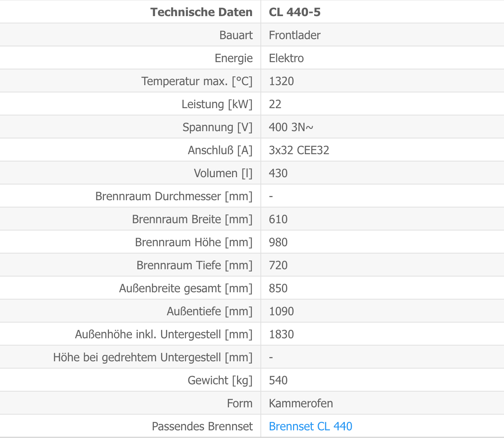This screenshot has width=504, height=438.
Task: Select the 3x32 CEE32 connection value
Action: (x=299, y=150)
